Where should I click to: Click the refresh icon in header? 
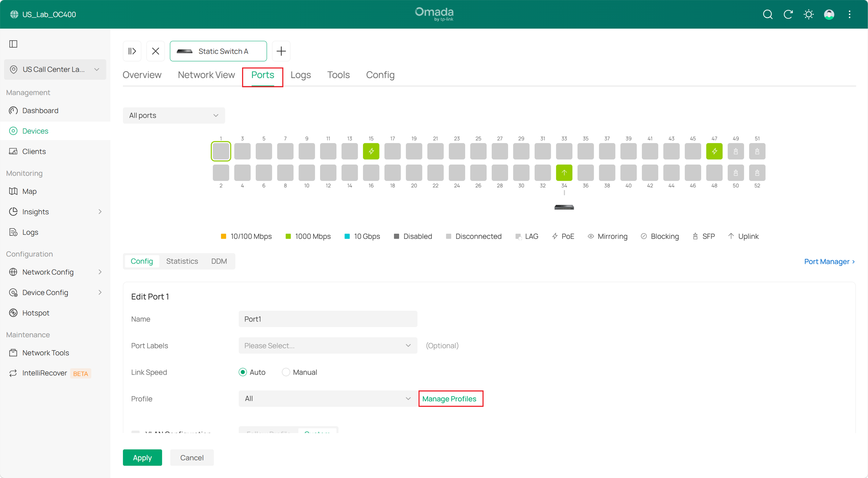[788, 14]
